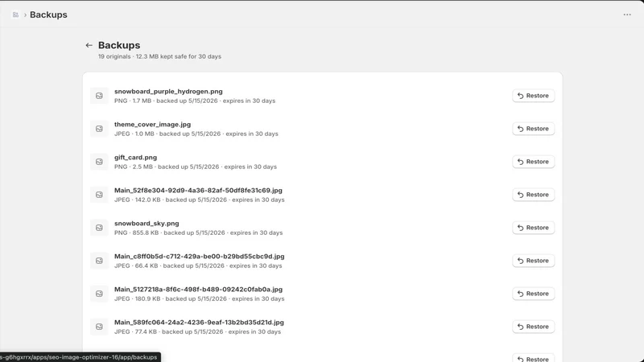Restore snowboard_sky.png
644x362 pixels.
pos(533,228)
